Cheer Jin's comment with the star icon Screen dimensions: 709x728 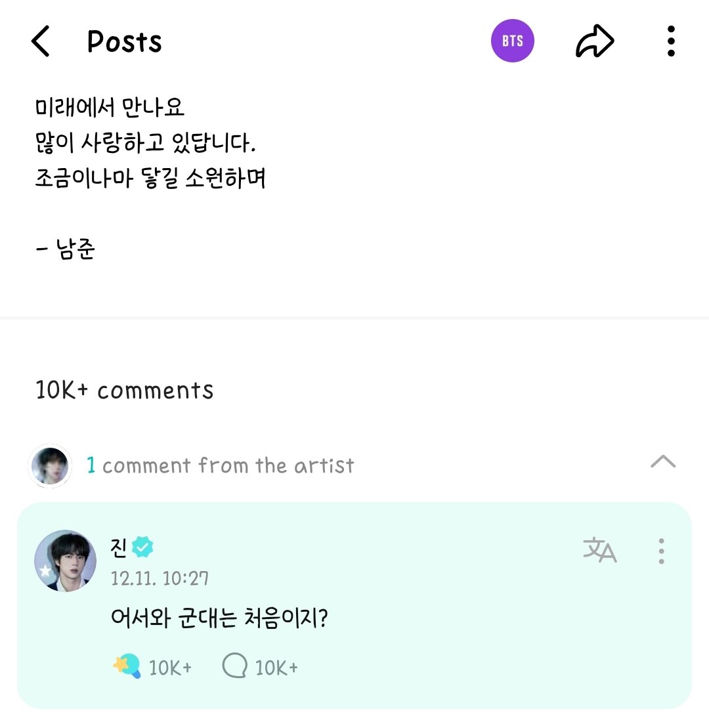pyautogui.click(x=126, y=667)
